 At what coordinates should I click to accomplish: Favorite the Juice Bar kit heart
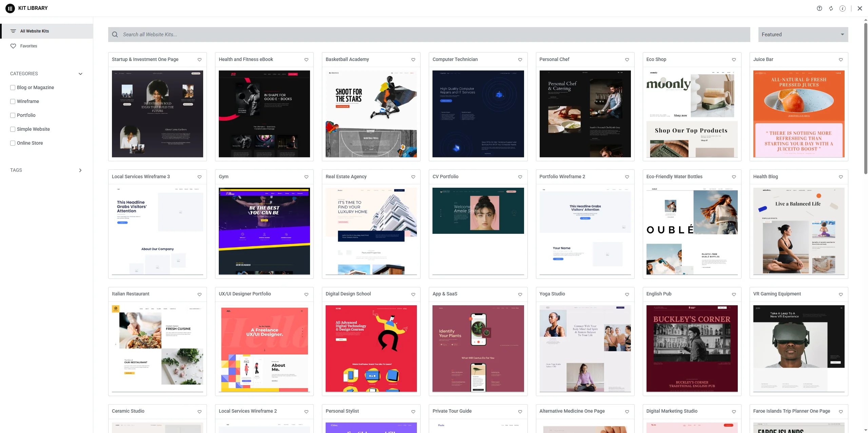841,60
